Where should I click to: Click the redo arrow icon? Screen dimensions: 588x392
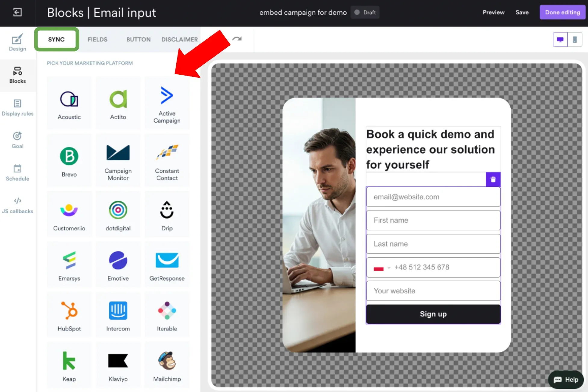(x=237, y=39)
